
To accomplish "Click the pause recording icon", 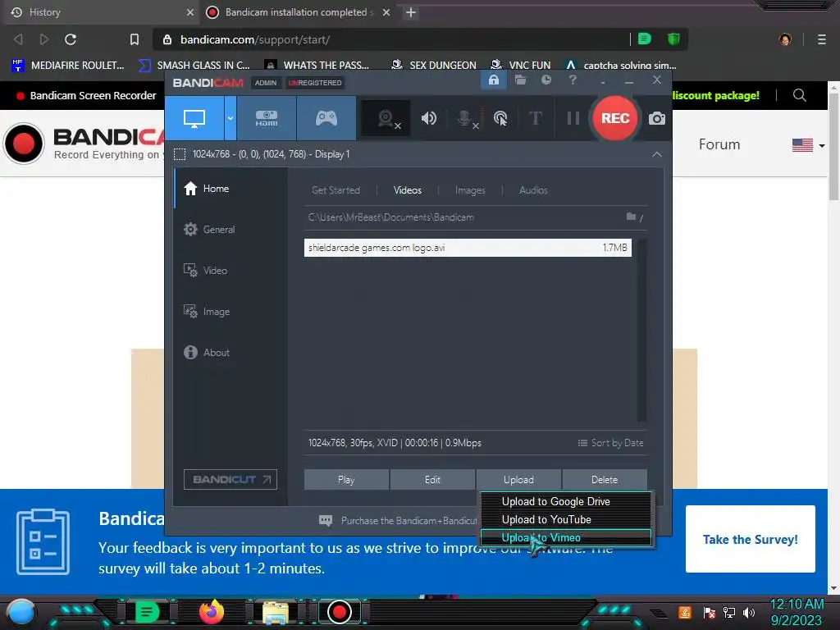I will pos(573,118).
